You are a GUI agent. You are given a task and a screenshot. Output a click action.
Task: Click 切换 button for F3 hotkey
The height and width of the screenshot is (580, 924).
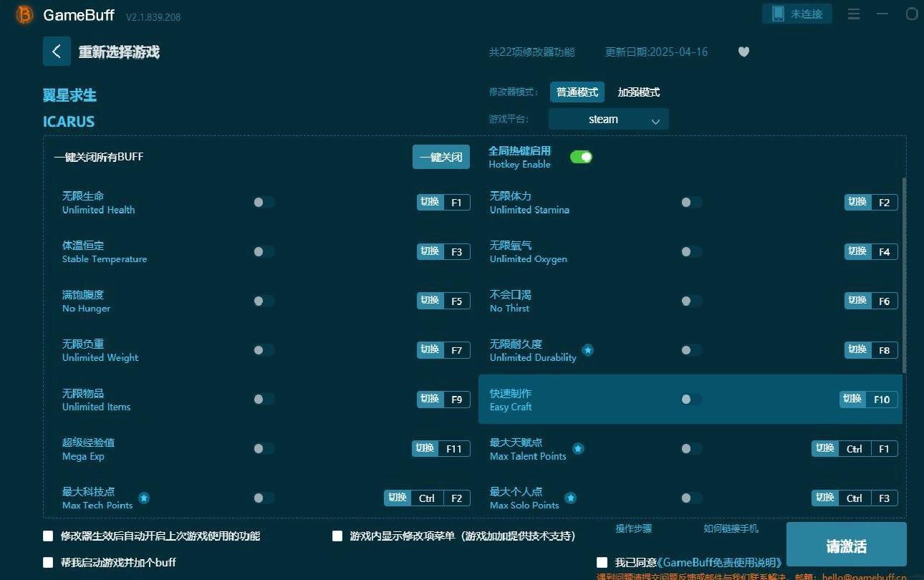pos(430,251)
